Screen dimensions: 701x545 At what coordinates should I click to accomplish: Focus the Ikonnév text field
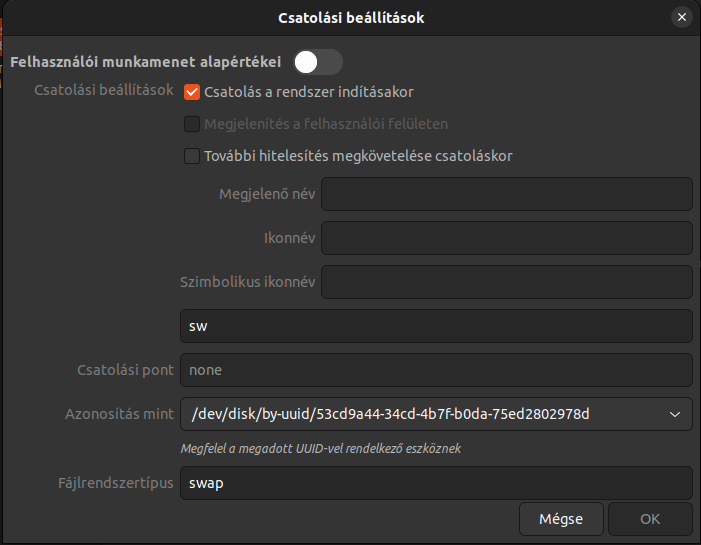[507, 238]
